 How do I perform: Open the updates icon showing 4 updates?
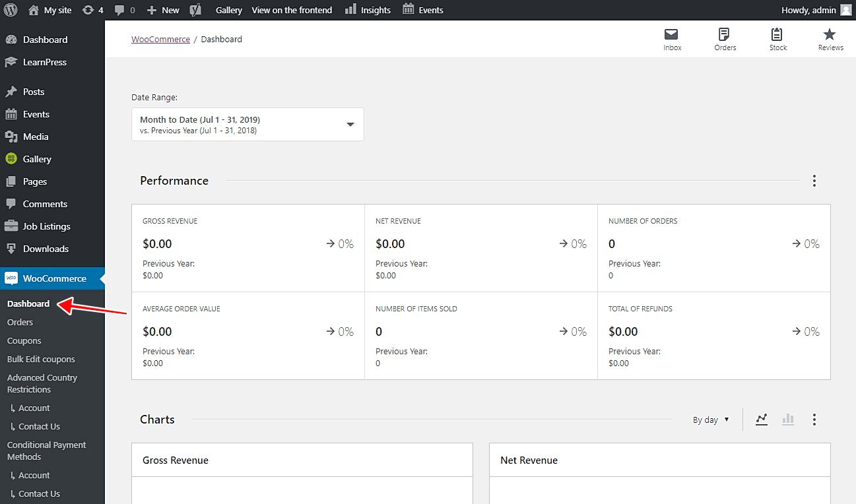click(x=92, y=9)
